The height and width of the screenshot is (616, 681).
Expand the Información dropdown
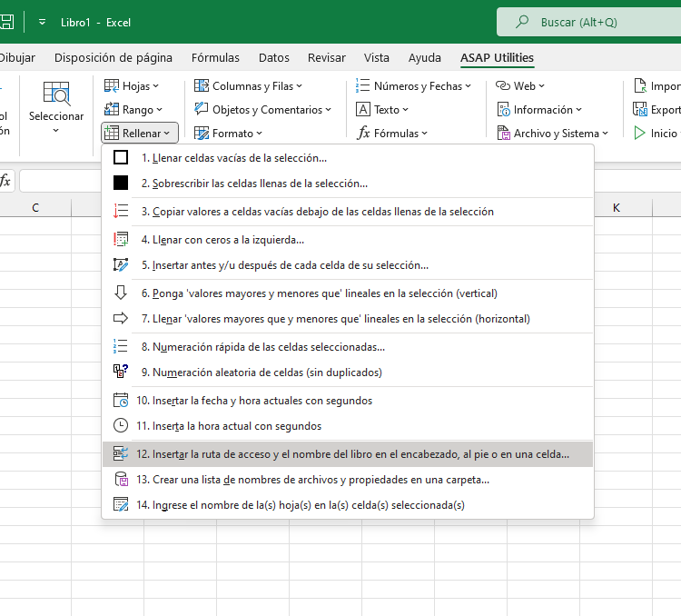tap(539, 110)
